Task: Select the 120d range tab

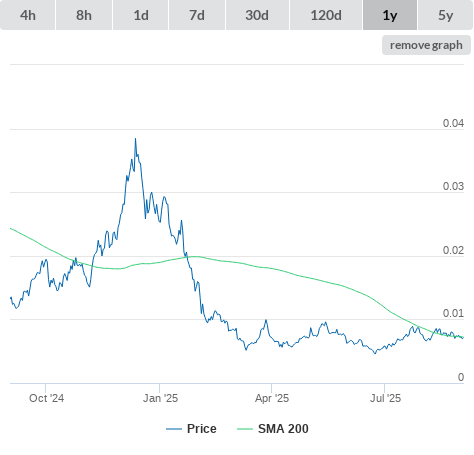Action: (x=326, y=15)
